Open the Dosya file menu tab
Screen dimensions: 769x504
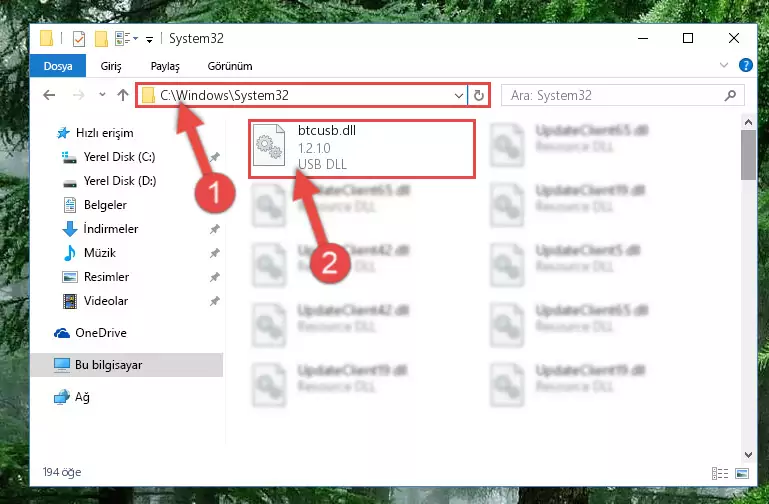point(58,66)
